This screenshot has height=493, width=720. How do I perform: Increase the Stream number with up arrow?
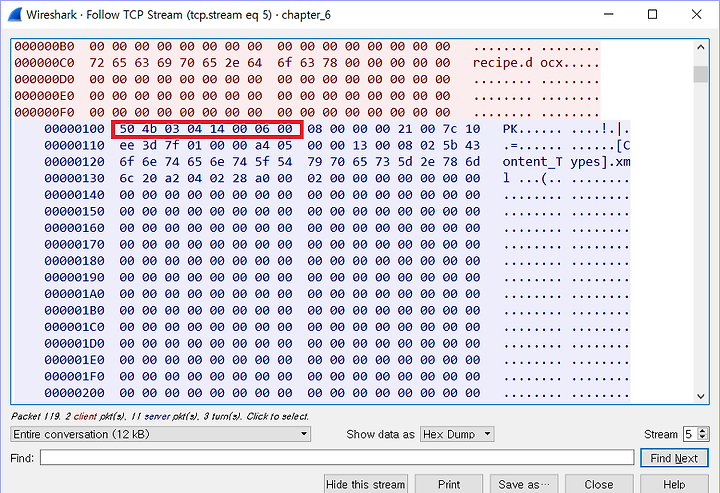pos(703,431)
